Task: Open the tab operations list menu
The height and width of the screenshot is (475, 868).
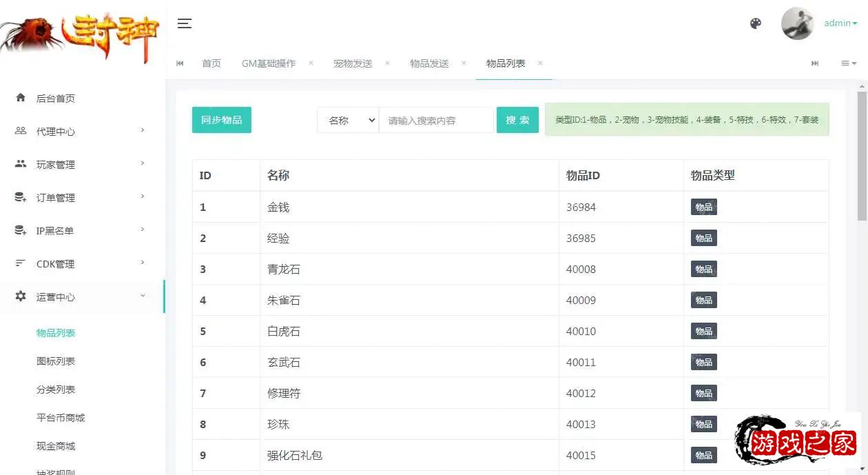Action: point(848,63)
